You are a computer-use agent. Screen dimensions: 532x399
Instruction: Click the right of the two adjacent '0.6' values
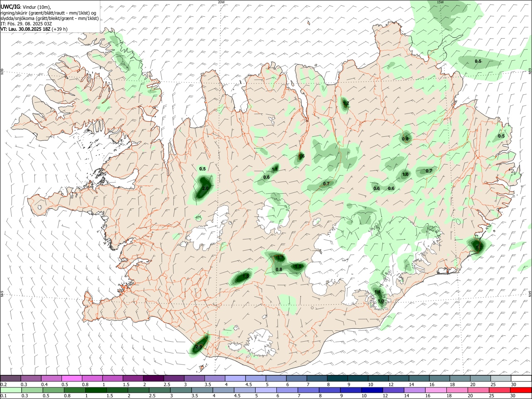pyautogui.click(x=391, y=189)
